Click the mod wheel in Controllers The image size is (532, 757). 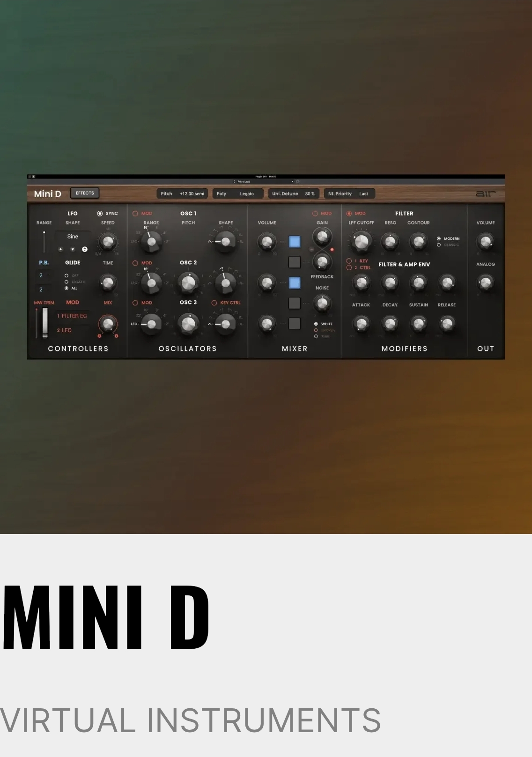tap(45, 323)
